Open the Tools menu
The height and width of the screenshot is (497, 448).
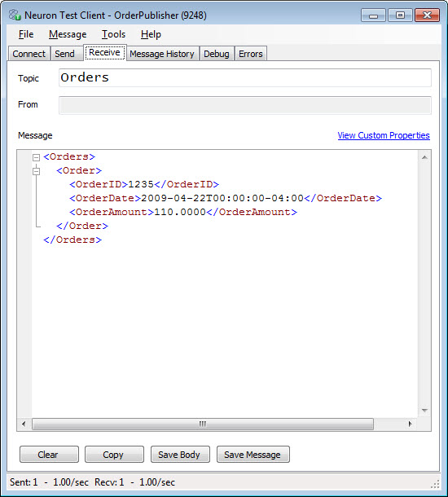[113, 34]
